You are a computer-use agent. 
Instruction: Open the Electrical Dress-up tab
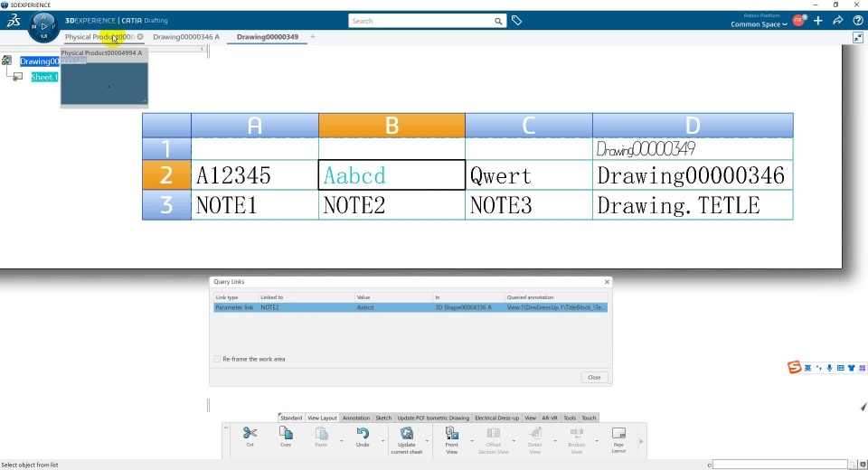point(497,418)
